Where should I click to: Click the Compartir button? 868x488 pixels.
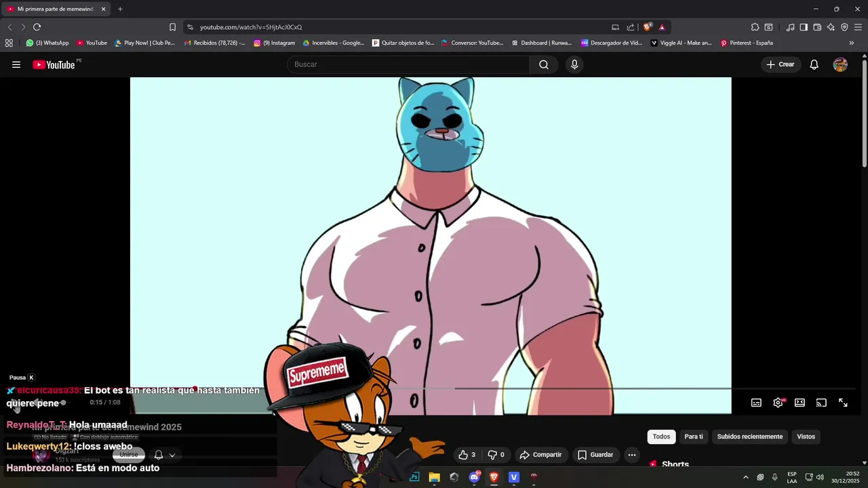pos(540,455)
